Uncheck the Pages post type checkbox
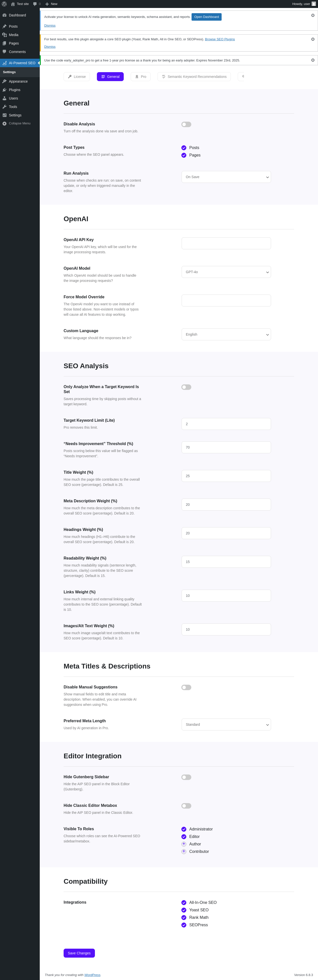 pyautogui.click(x=184, y=155)
